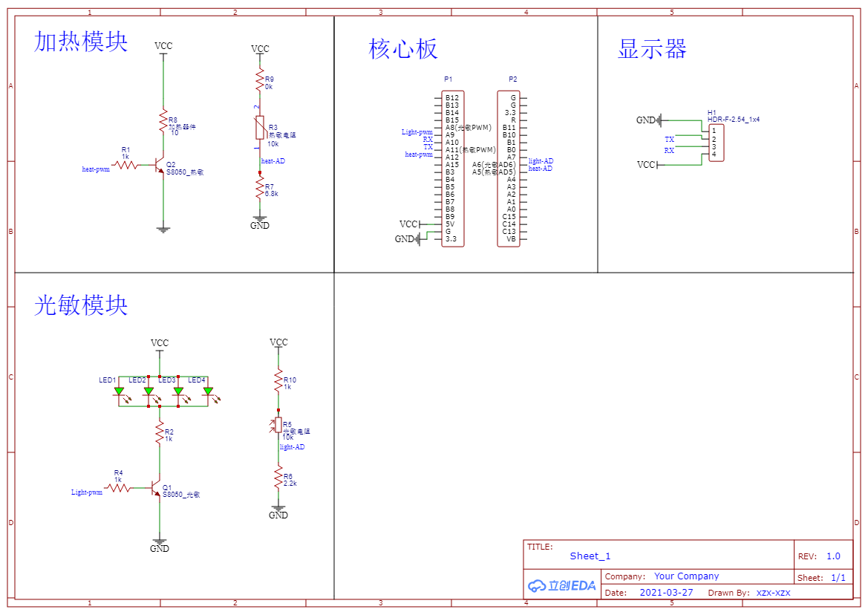This screenshot has height=615, width=868.
Task: Click the P2 designator label
Action: (513, 79)
